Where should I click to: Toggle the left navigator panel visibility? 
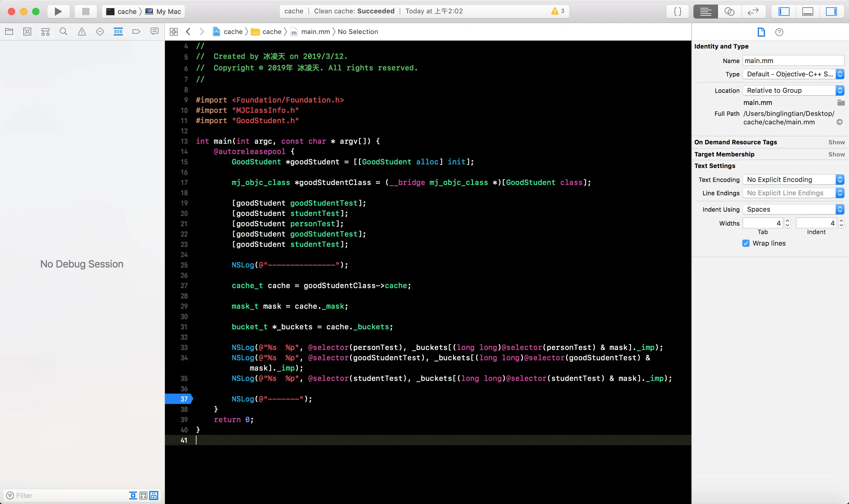point(784,11)
